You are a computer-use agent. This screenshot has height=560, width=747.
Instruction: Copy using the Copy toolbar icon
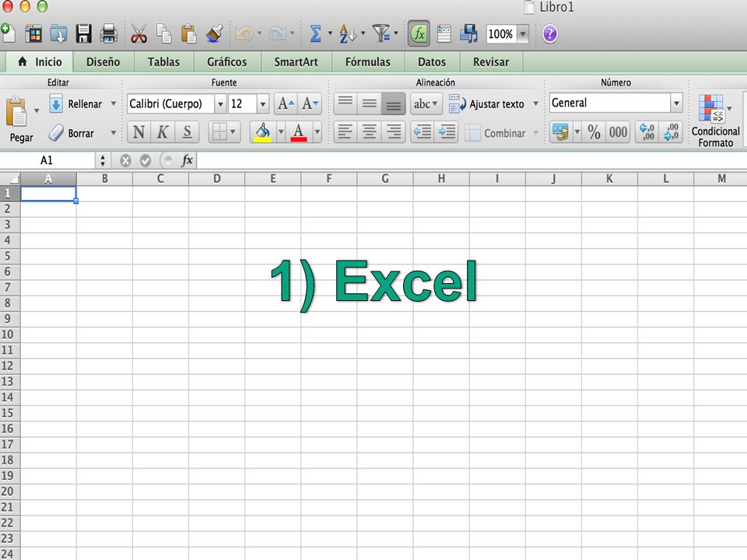(164, 33)
